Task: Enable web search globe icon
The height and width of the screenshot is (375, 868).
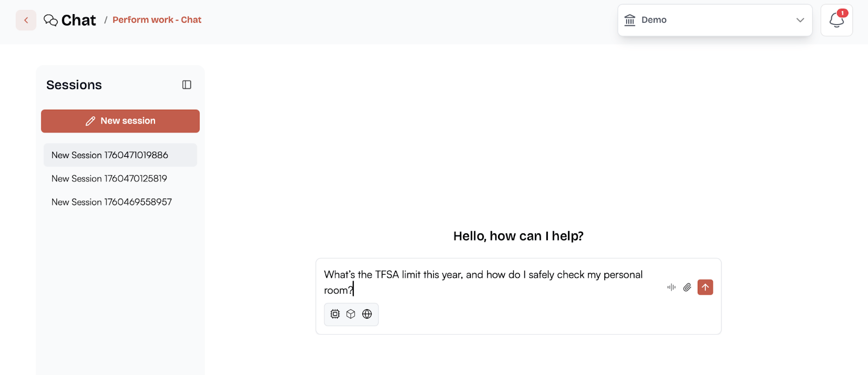Action: click(367, 314)
